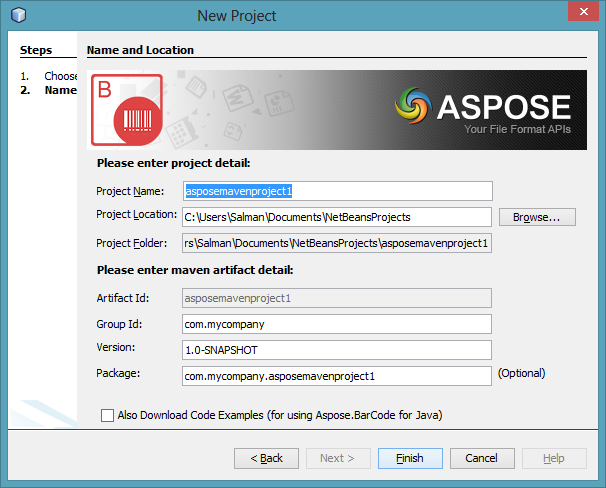The image size is (606, 488).
Task: Click 'Please enter project detail:' label
Action: [174, 163]
